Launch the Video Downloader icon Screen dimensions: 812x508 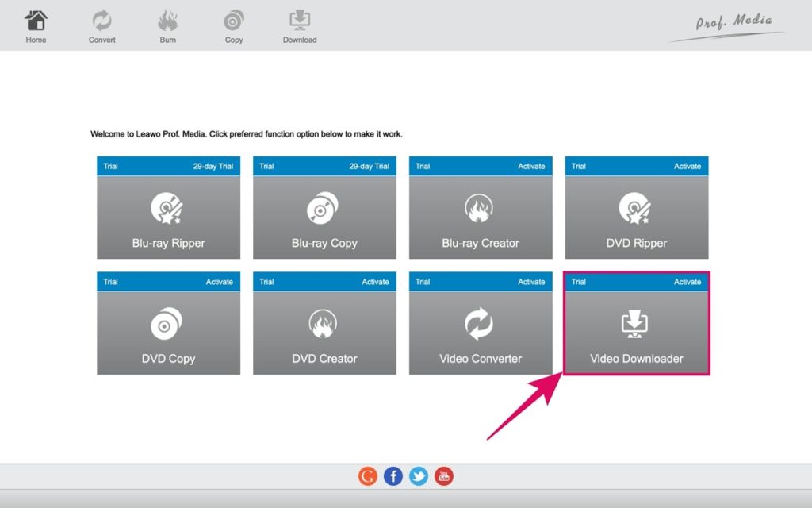point(635,324)
